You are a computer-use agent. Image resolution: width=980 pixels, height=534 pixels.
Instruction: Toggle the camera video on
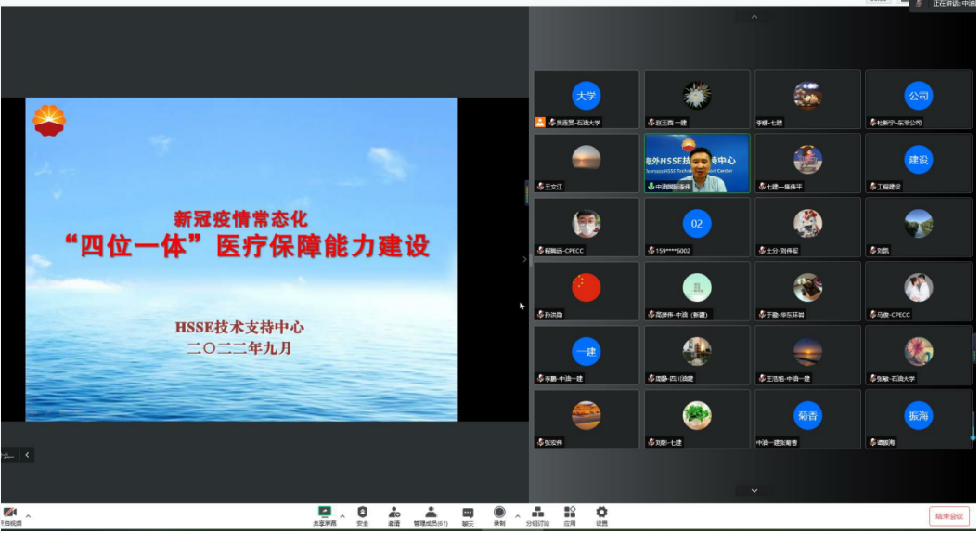(10, 514)
